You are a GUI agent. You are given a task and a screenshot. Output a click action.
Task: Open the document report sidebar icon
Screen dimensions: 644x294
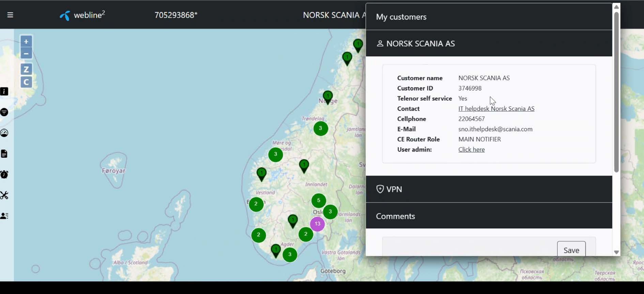(4, 154)
